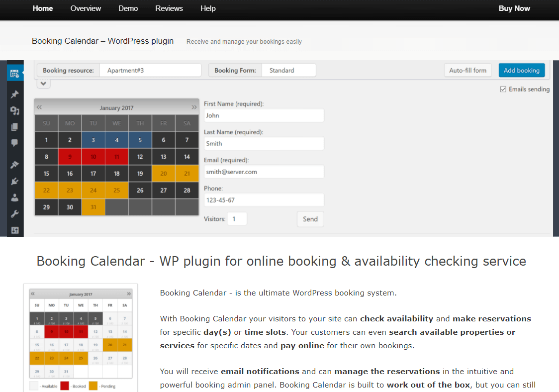Screen dimensions: 559x392
Task: Click the Email input field
Action: pyautogui.click(x=264, y=172)
